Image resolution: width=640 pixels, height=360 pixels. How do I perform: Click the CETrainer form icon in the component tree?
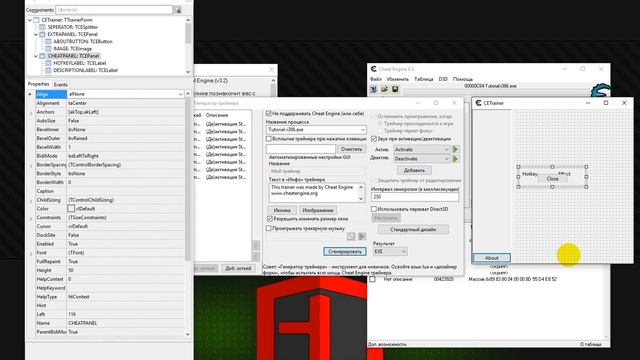tap(37, 20)
